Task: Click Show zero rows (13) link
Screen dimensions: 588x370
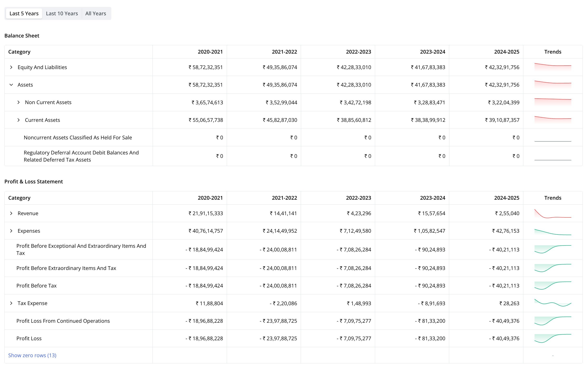Action: (32, 355)
